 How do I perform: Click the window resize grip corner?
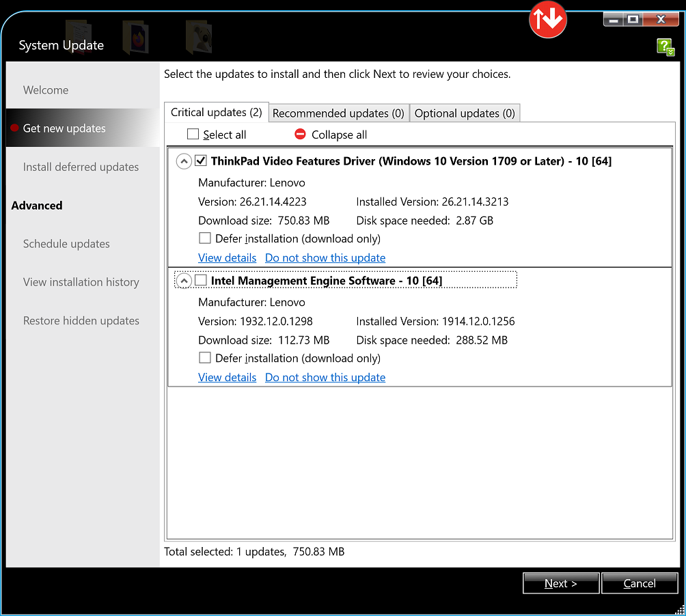[x=680, y=611]
